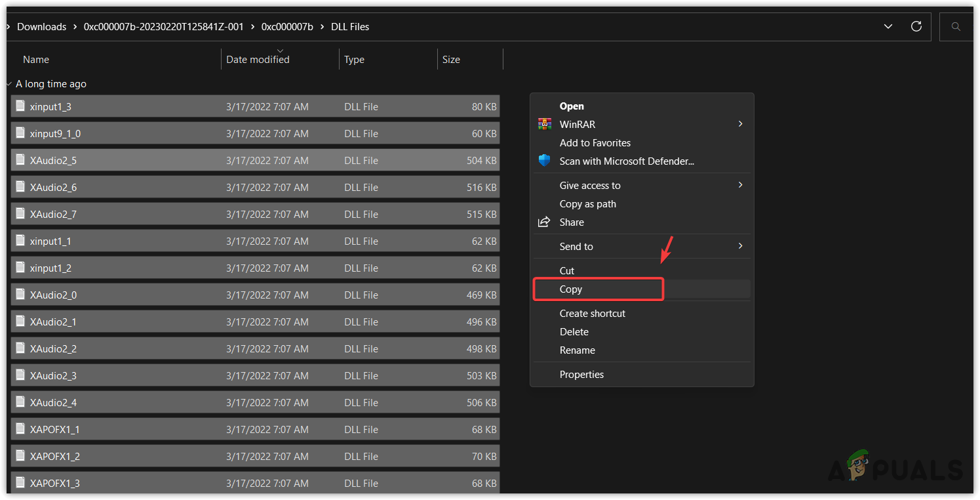Viewport: 980px width, 500px height.
Task: Click the file icon beside XAudio2_0
Action: click(20, 295)
